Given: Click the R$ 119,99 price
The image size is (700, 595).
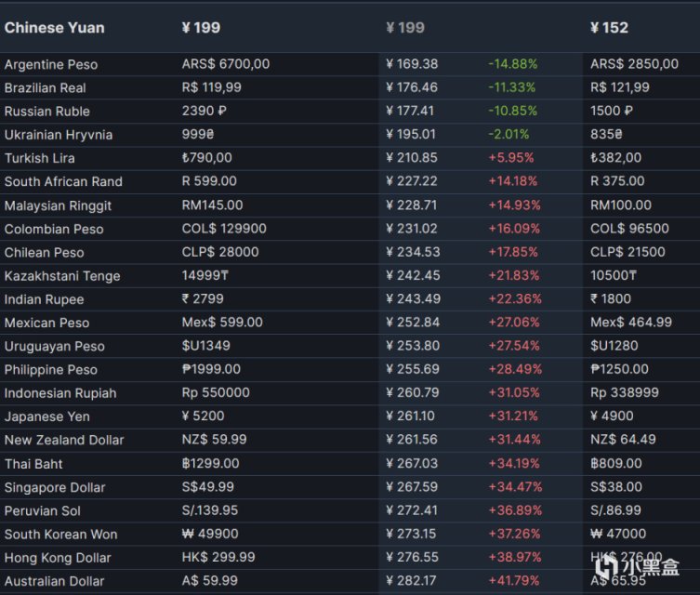Looking at the screenshot, I should tap(211, 87).
